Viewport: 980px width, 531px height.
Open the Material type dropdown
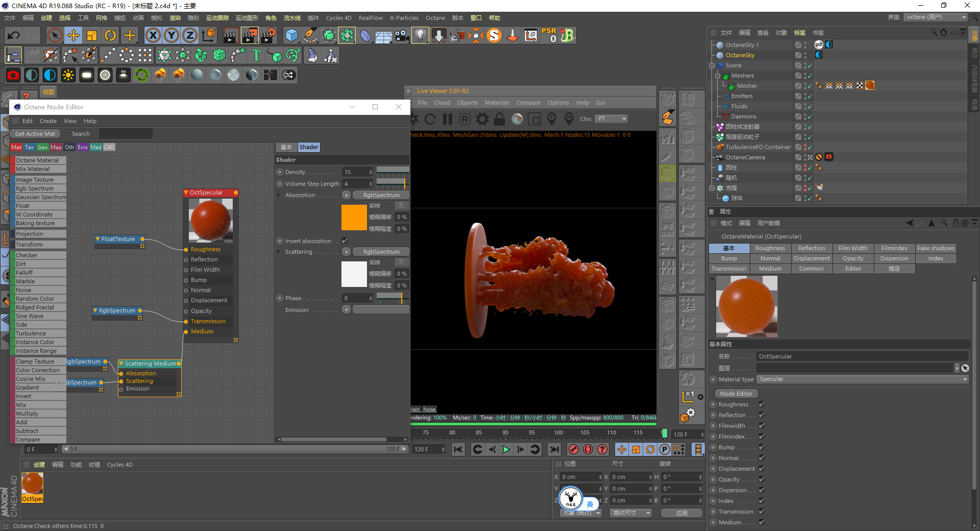coord(862,379)
